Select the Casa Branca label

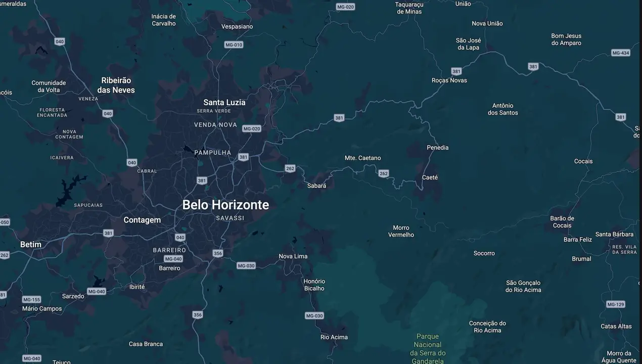tap(146, 344)
